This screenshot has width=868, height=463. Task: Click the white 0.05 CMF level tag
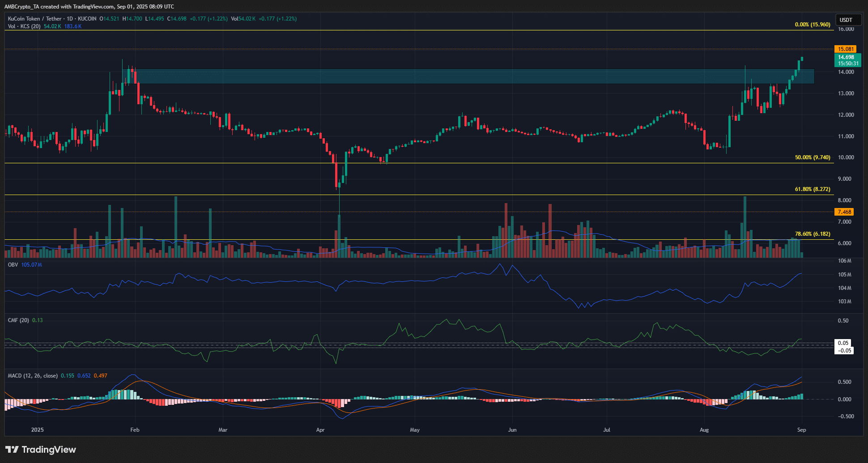(843, 343)
